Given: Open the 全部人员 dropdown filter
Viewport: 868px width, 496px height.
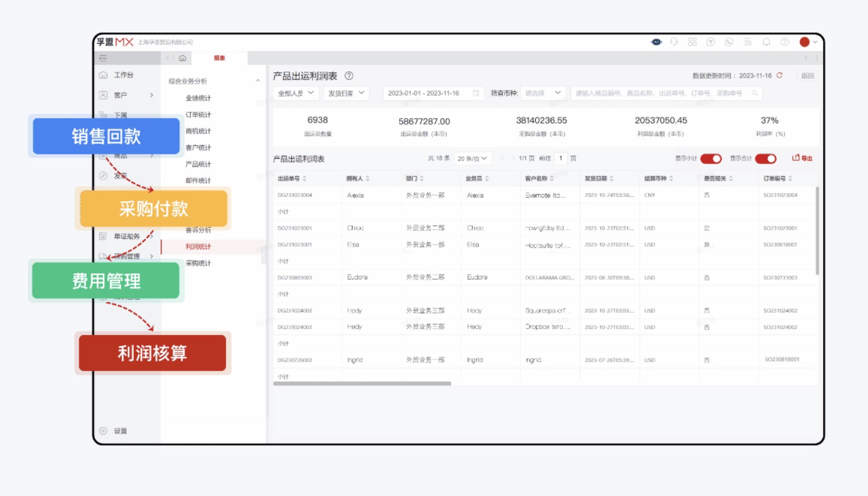Looking at the screenshot, I should coord(295,93).
